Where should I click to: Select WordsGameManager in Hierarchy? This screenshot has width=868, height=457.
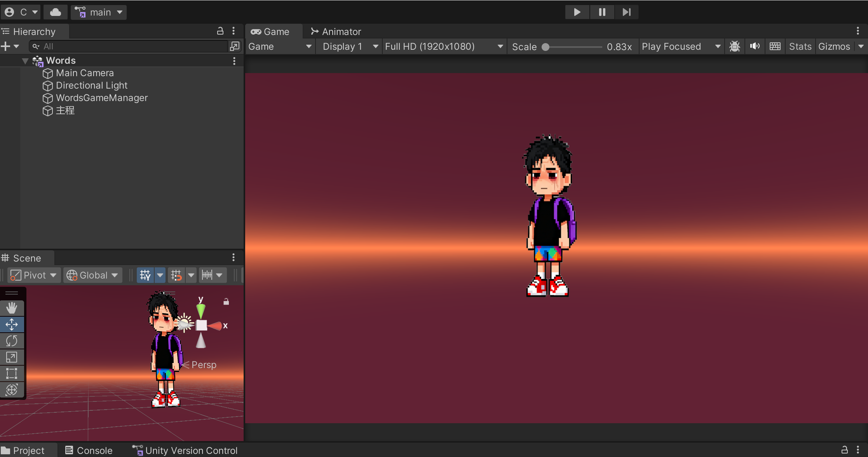102,98
